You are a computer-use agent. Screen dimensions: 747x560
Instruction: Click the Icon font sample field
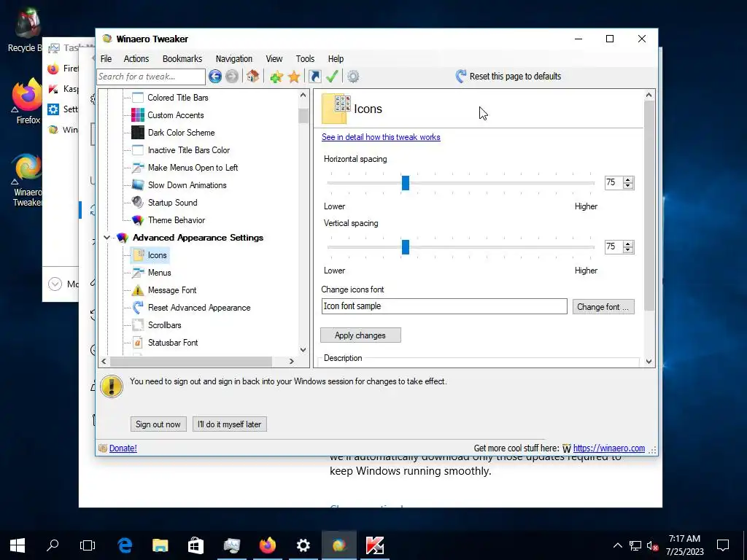coord(444,306)
